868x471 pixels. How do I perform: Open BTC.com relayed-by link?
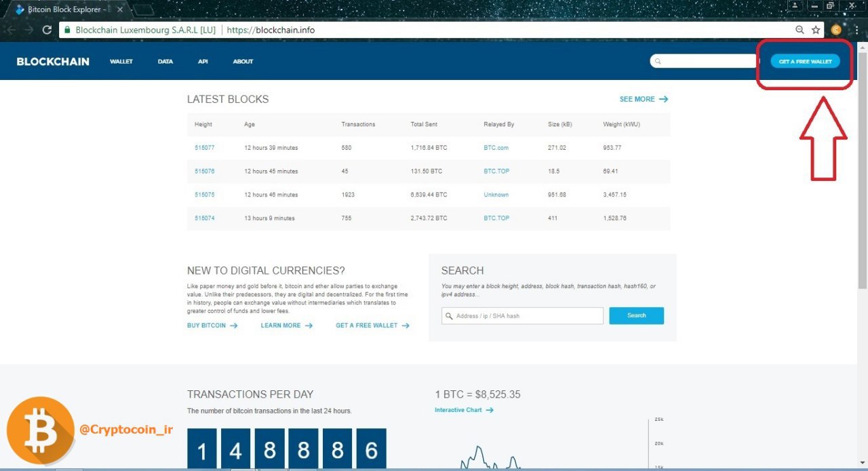point(496,148)
